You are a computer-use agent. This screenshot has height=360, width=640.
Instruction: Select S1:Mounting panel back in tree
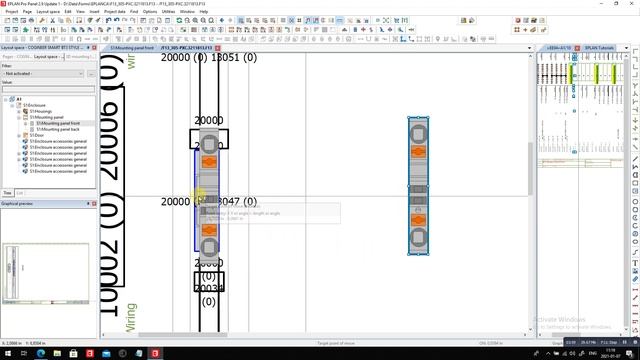[x=58, y=129]
